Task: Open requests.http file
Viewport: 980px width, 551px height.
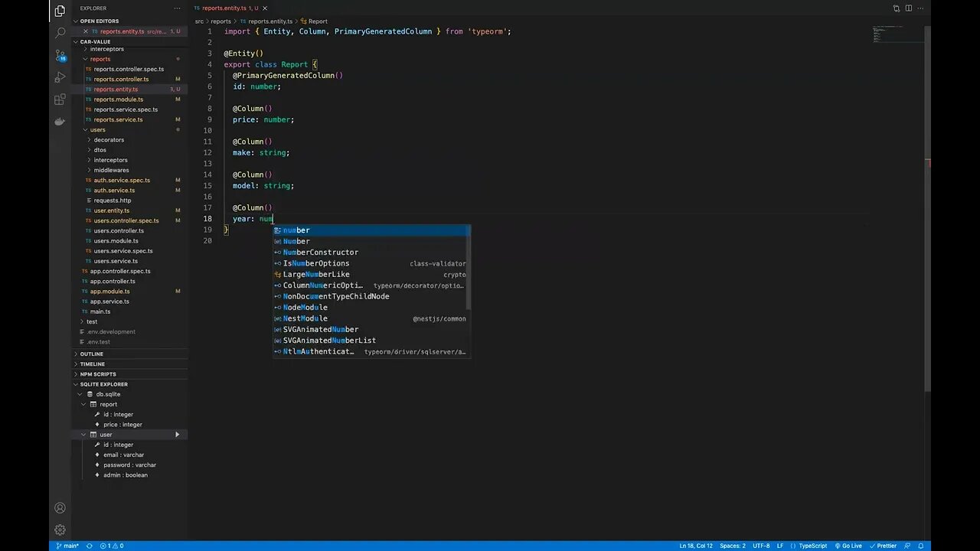Action: click(112, 201)
